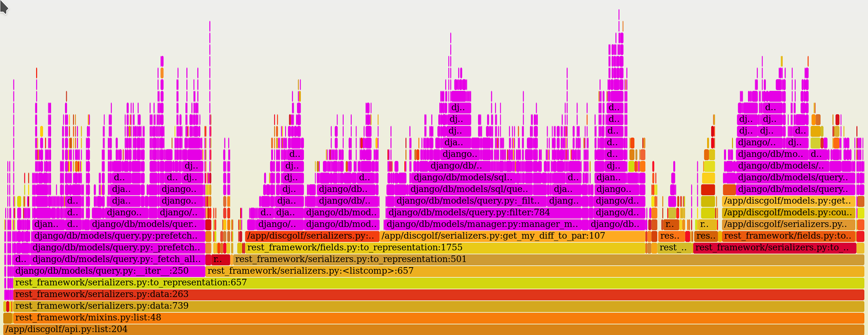Click the rest_framework/serializers.py:data:739 bar

click(x=439, y=306)
